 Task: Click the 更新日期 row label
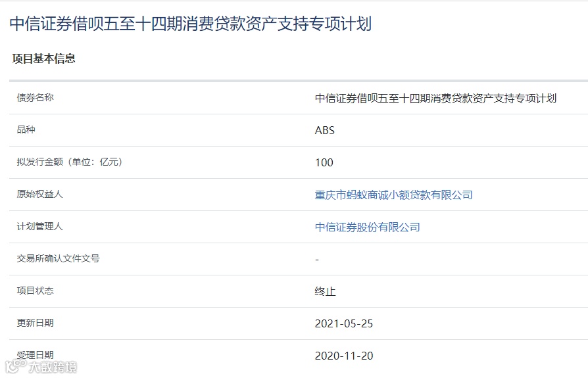click(x=36, y=323)
